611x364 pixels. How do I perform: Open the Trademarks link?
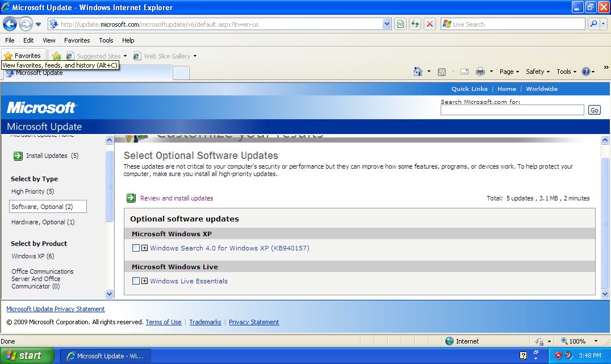(x=205, y=322)
